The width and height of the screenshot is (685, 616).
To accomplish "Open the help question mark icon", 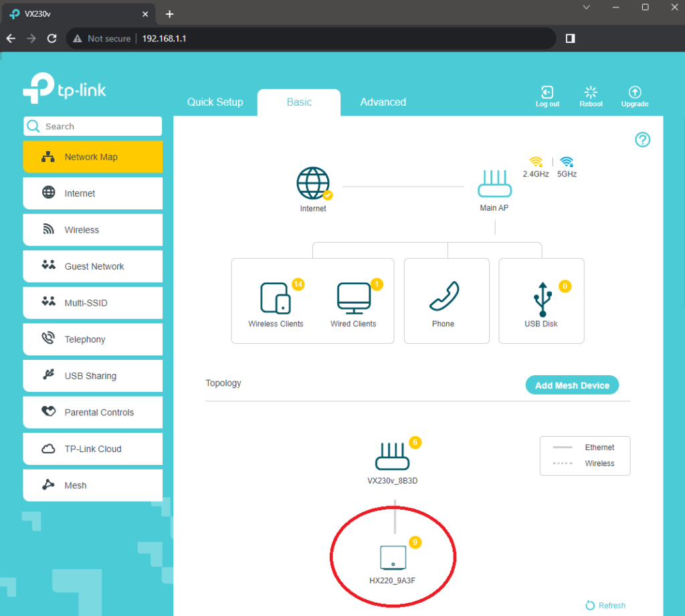I will tap(643, 140).
